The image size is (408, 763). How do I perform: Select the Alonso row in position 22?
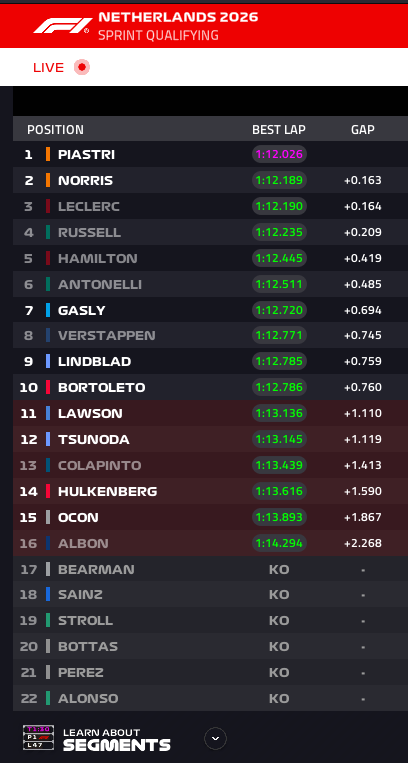[210, 698]
